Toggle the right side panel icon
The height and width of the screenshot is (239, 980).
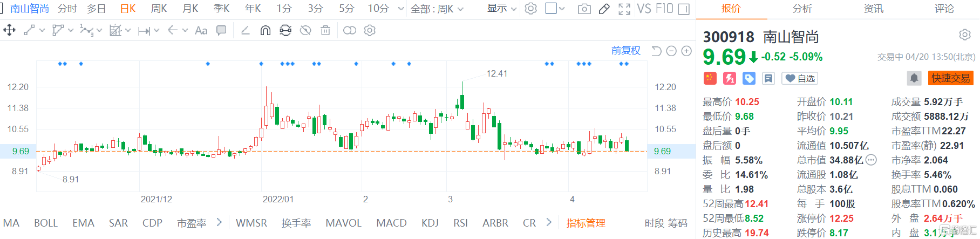coord(684,9)
